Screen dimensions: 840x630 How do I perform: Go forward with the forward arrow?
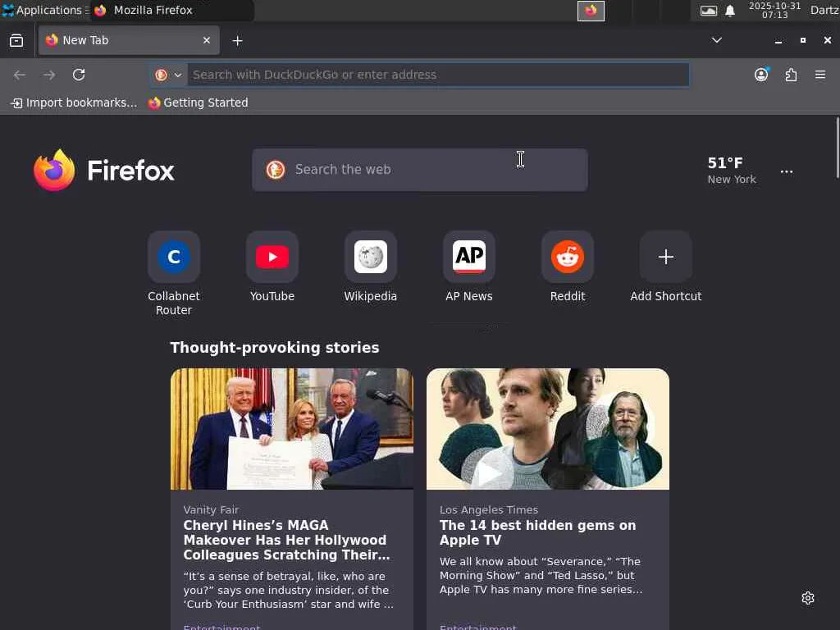(49, 75)
